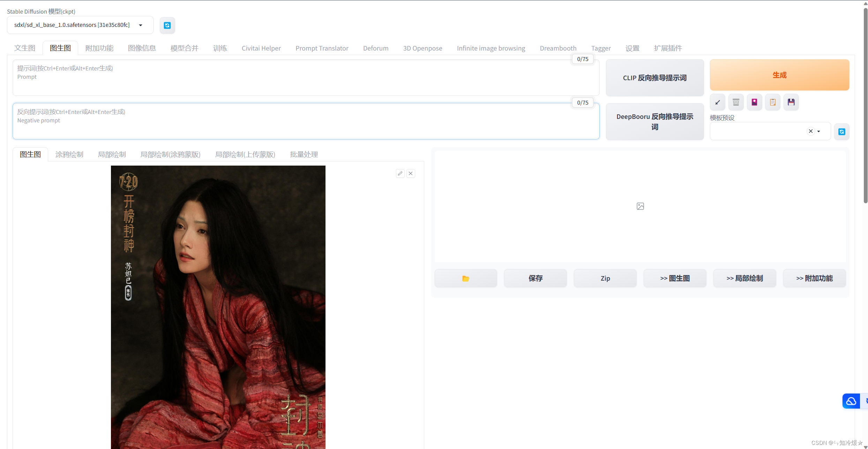Viewport: 868px width, 449px height.
Task: Clear the template preset selection
Action: click(x=810, y=131)
